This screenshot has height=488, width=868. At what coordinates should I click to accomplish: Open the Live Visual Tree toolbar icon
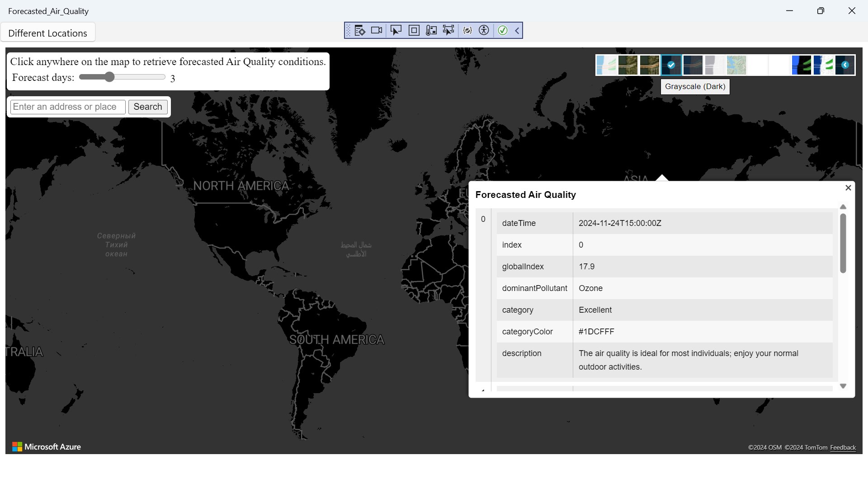[360, 30]
